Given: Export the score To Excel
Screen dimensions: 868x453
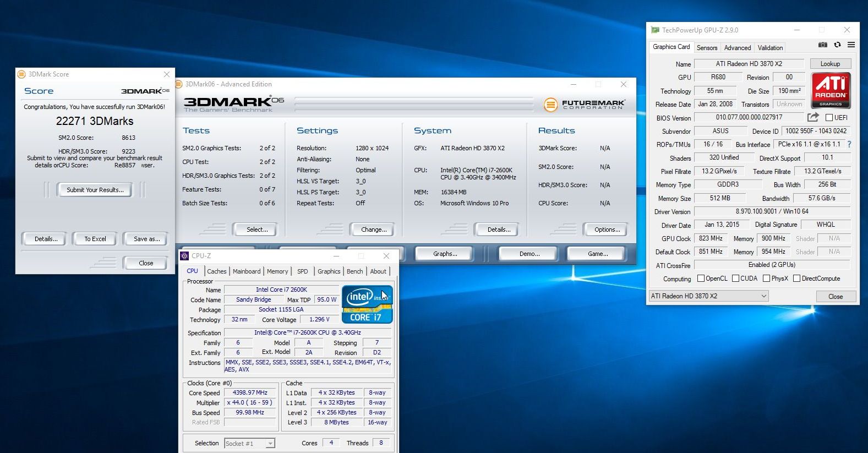Looking at the screenshot, I should point(95,239).
